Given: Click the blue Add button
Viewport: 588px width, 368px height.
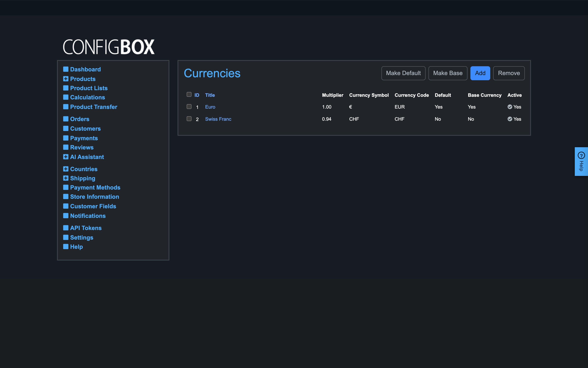Looking at the screenshot, I should pos(480,73).
